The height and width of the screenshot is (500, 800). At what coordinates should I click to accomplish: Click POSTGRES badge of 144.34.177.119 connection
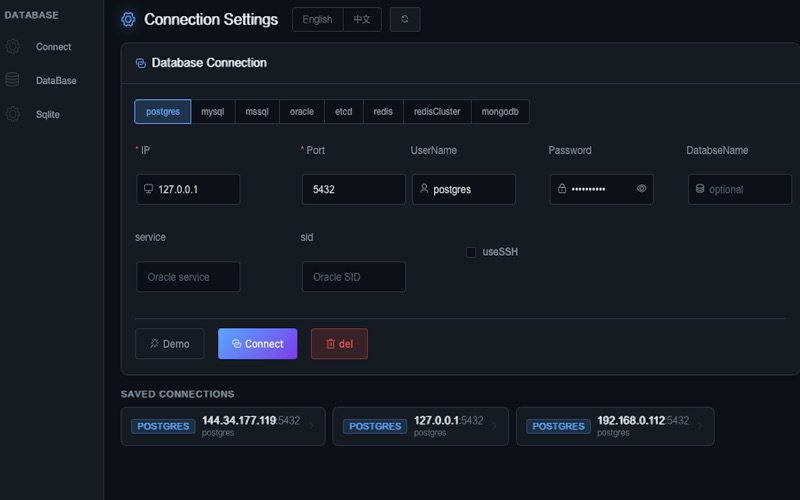pyautogui.click(x=163, y=426)
